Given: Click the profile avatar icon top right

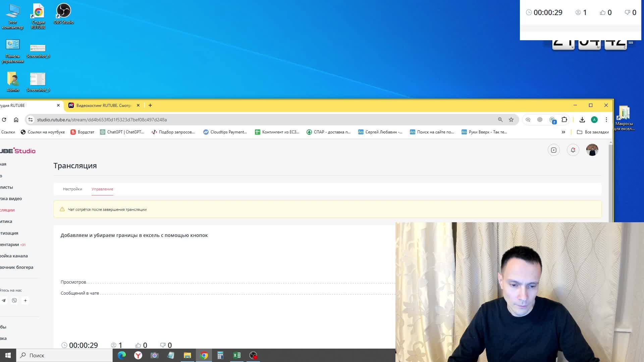Looking at the screenshot, I should [x=592, y=150].
